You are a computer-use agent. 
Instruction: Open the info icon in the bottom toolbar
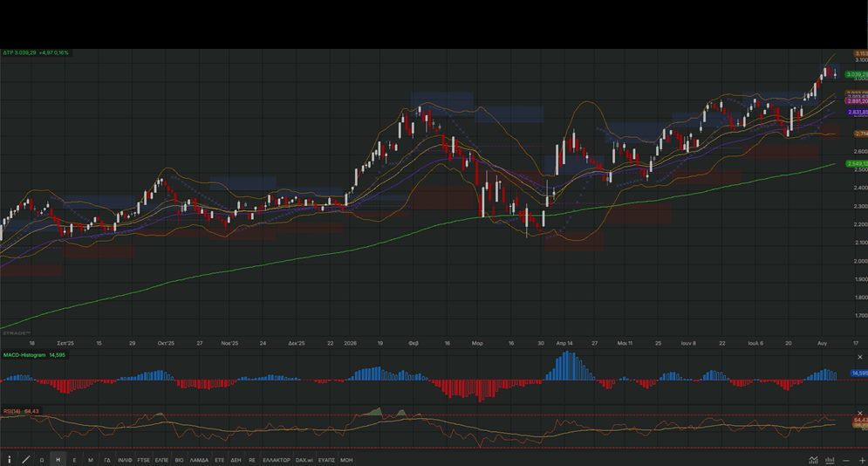[x=10, y=460]
